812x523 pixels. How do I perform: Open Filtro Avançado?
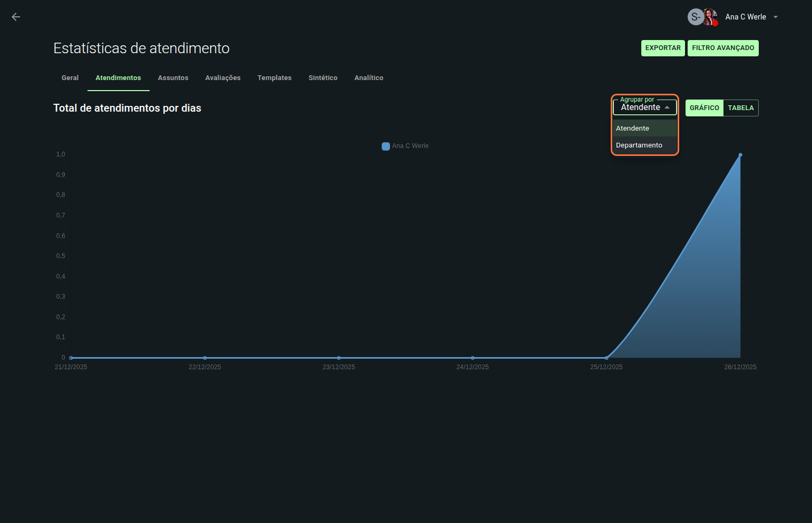click(x=723, y=48)
